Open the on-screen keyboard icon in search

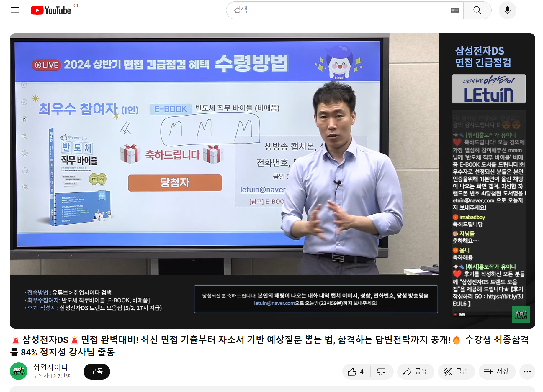454,11
